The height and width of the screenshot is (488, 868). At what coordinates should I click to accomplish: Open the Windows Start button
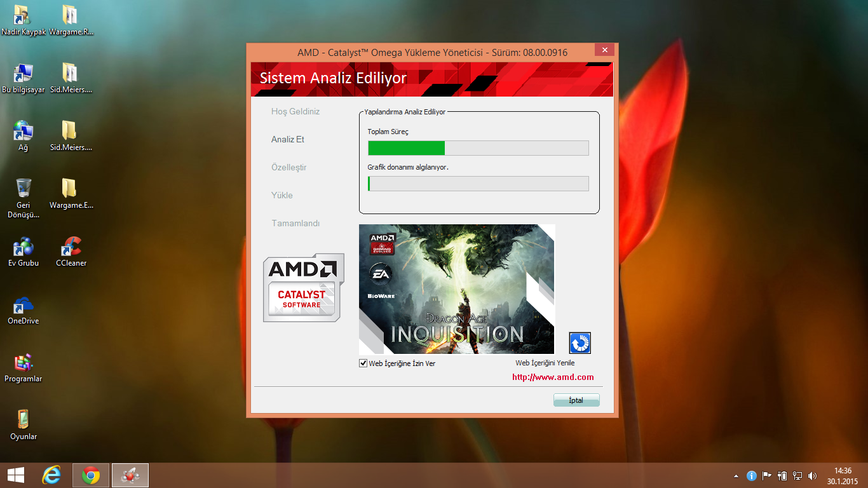(x=16, y=475)
